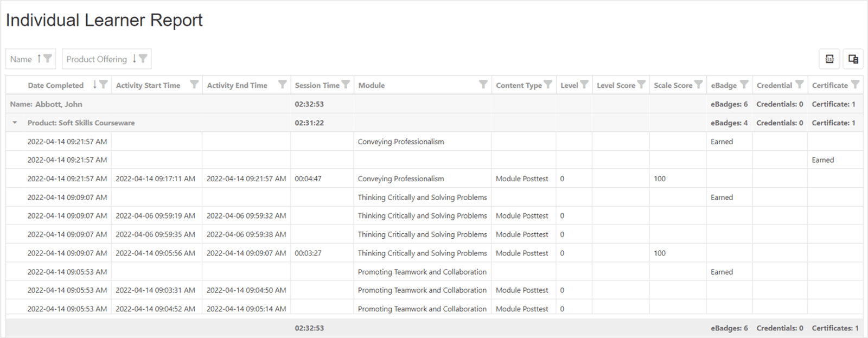Open Level Score column filter
This screenshot has width=868, height=338.
coord(642,85)
